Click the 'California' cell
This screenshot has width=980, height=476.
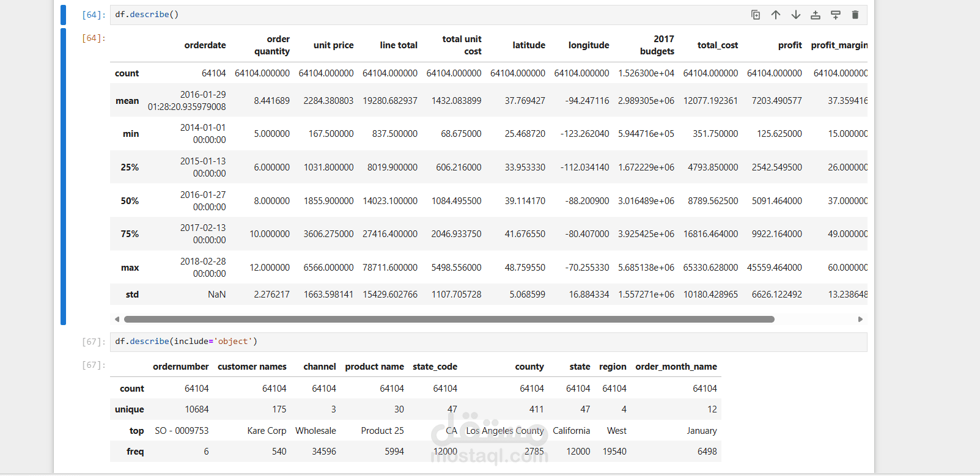click(572, 431)
